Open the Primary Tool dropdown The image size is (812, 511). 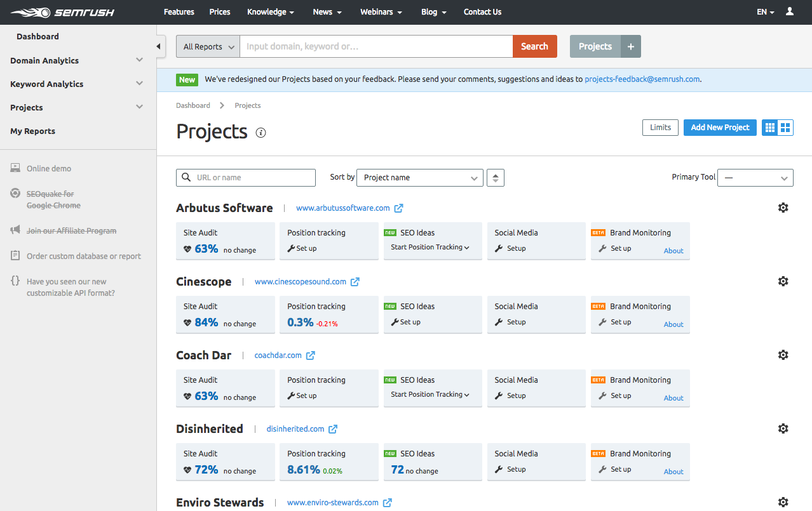pos(755,178)
